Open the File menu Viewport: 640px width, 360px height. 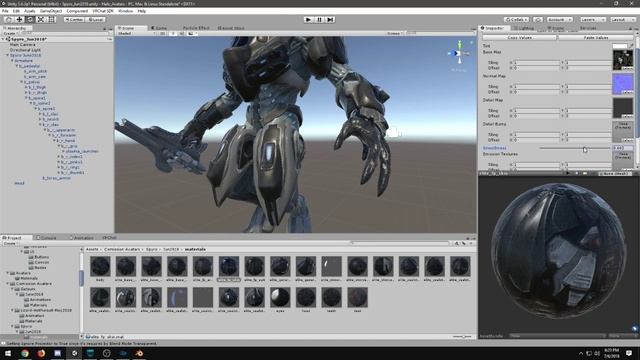pyautogui.click(x=5, y=11)
